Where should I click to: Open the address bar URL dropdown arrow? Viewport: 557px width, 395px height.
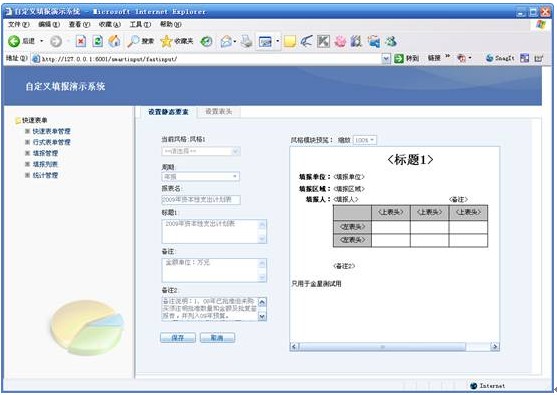386,59
